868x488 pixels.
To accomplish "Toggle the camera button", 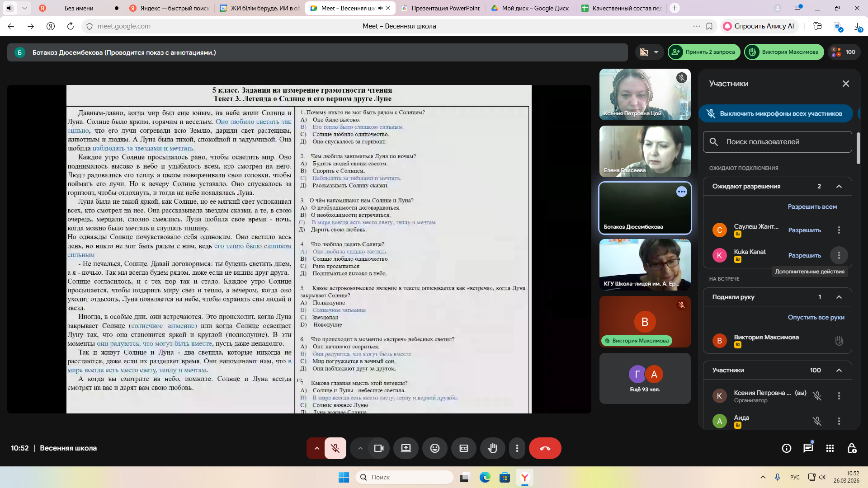I will pos(378,448).
